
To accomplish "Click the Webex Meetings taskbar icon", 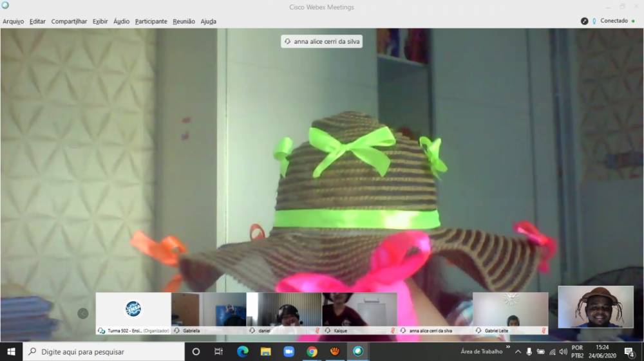I will coord(358,351).
